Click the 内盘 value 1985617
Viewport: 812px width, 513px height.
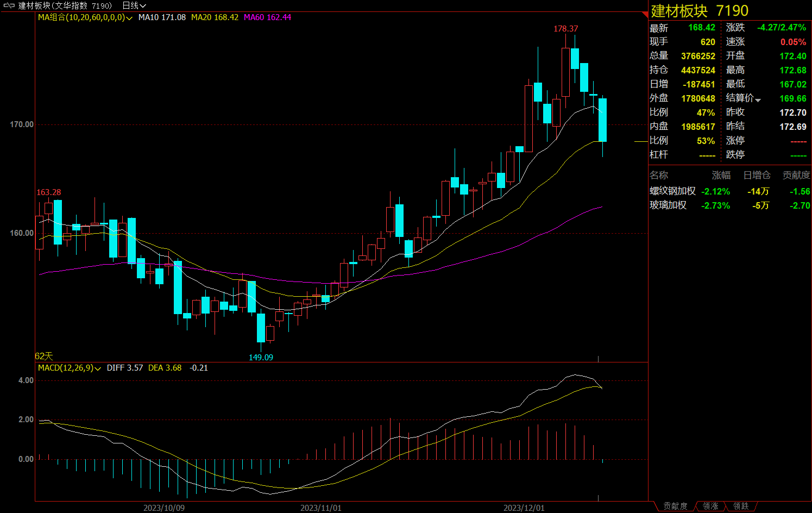[698, 127]
